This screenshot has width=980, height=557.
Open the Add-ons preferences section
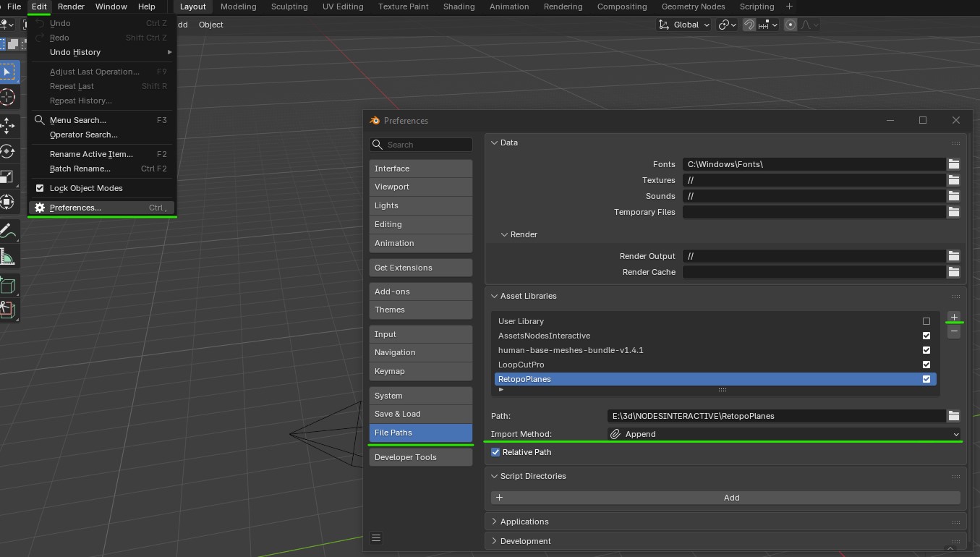(x=420, y=292)
